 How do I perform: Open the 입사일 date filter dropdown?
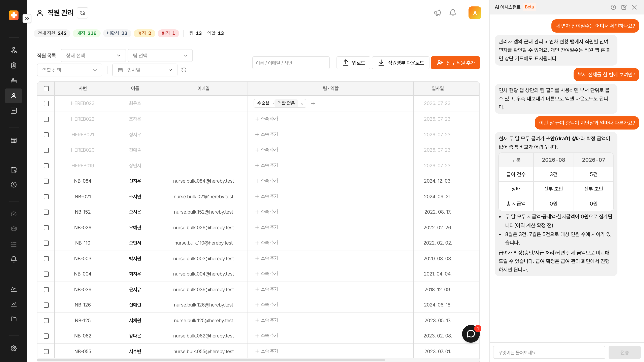point(145,70)
